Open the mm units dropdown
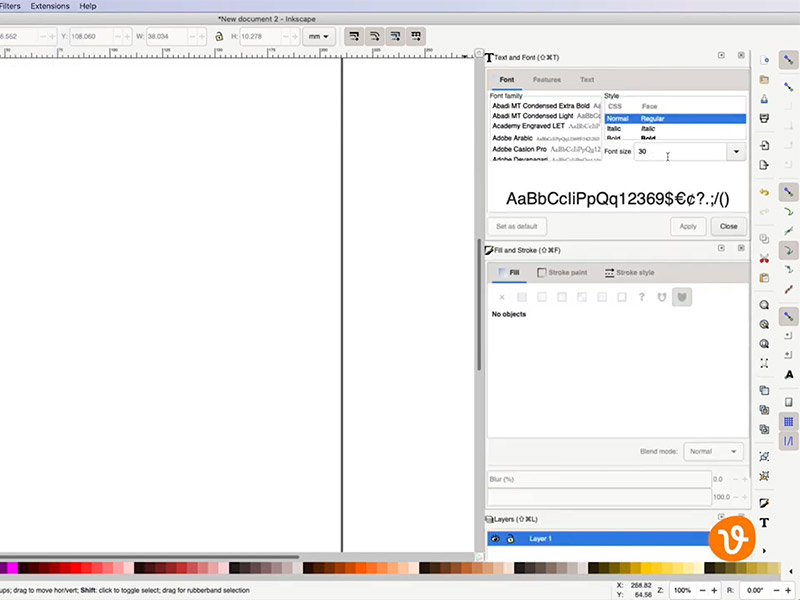The width and height of the screenshot is (800, 600). click(x=319, y=36)
